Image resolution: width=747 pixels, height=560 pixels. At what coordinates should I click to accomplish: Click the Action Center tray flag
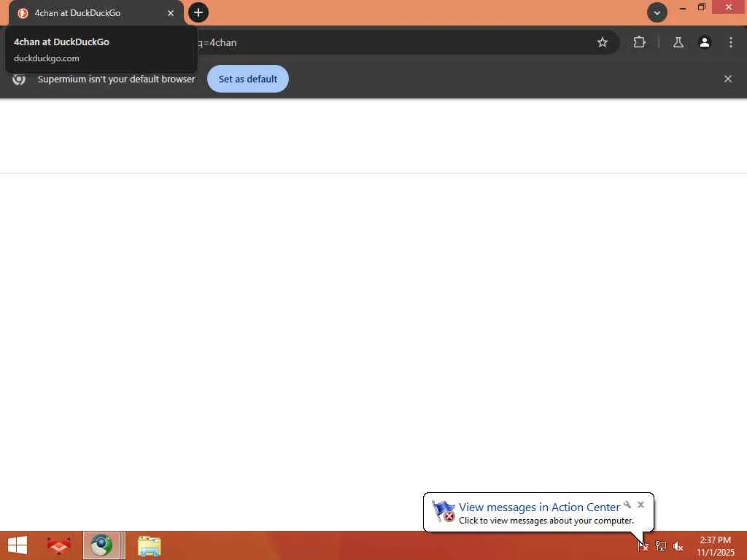pyautogui.click(x=643, y=545)
